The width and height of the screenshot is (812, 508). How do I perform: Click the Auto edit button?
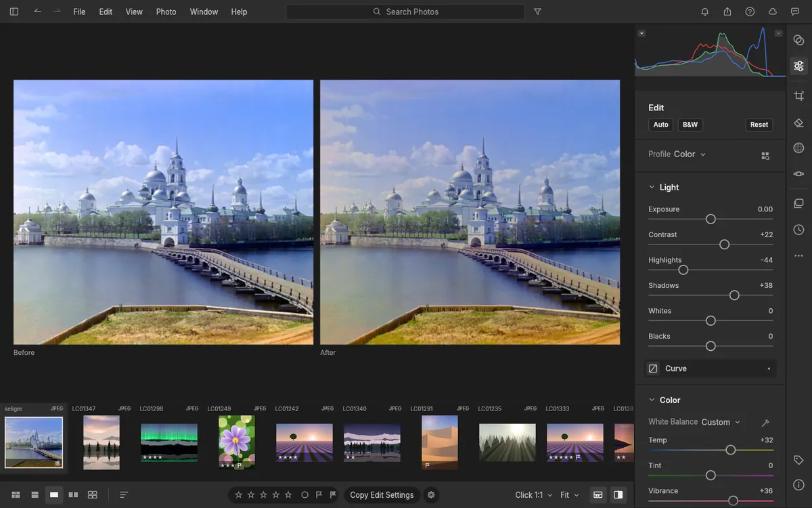[661, 125]
